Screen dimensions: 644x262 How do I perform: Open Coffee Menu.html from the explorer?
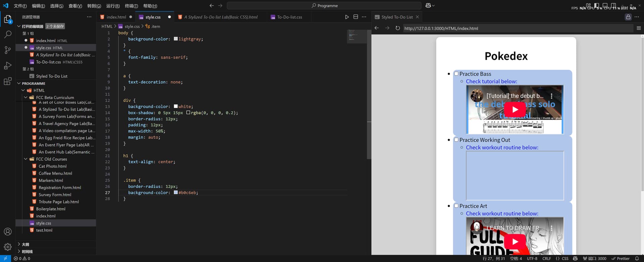point(56,173)
